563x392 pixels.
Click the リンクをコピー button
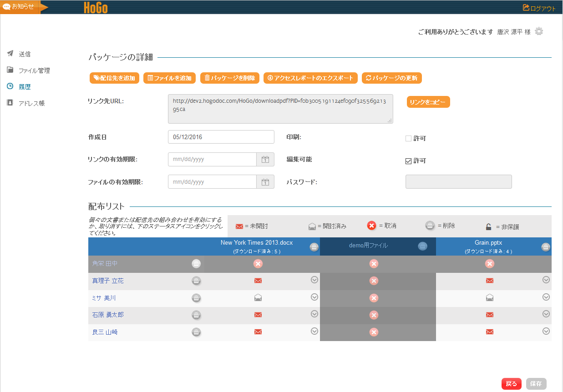click(428, 102)
